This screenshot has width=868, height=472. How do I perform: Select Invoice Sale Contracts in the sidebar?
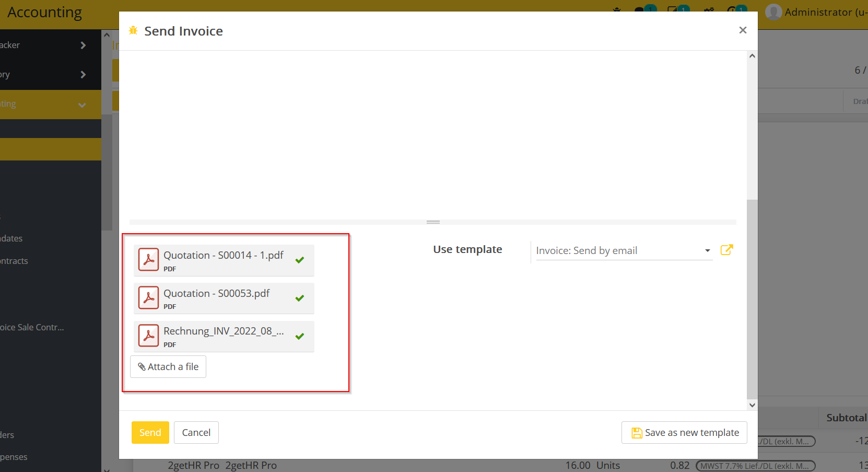click(x=32, y=327)
